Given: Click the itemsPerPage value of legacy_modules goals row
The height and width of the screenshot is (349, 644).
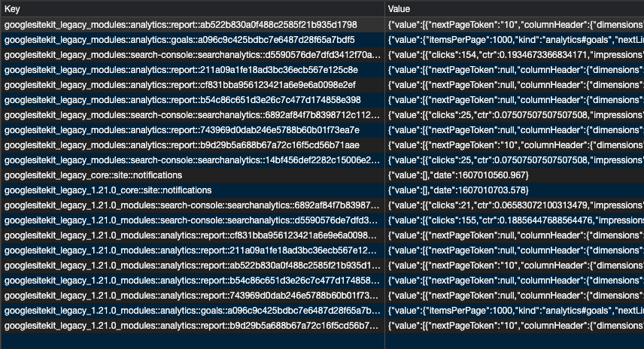Looking at the screenshot, I should [515, 40].
